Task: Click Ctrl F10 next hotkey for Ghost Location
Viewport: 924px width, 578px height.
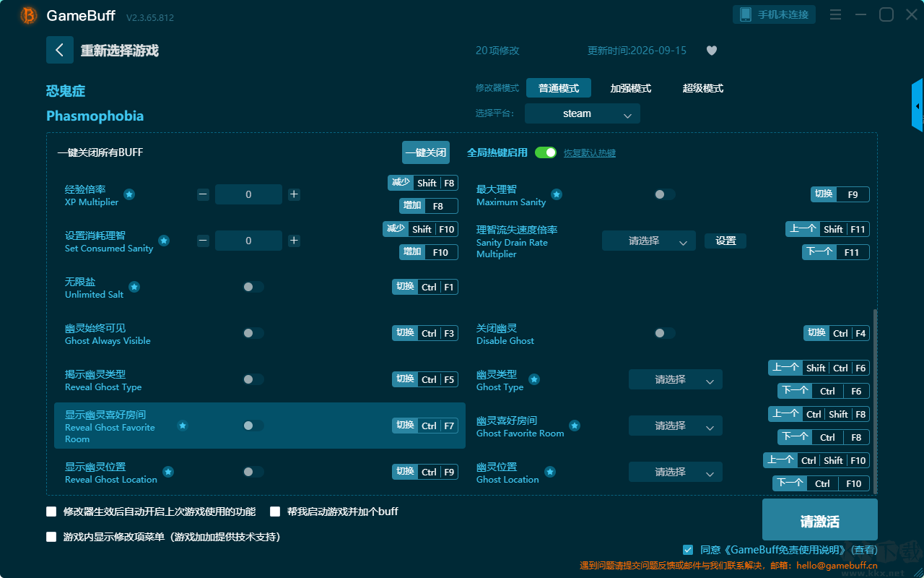Action: tap(821, 483)
